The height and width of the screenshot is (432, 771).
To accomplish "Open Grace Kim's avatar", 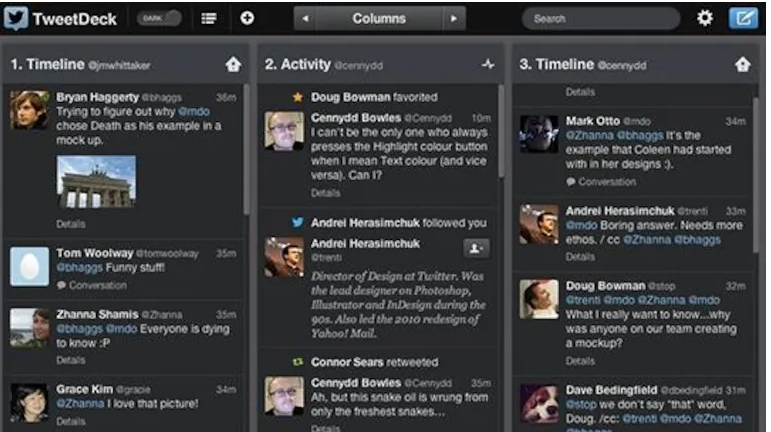I will (x=30, y=403).
